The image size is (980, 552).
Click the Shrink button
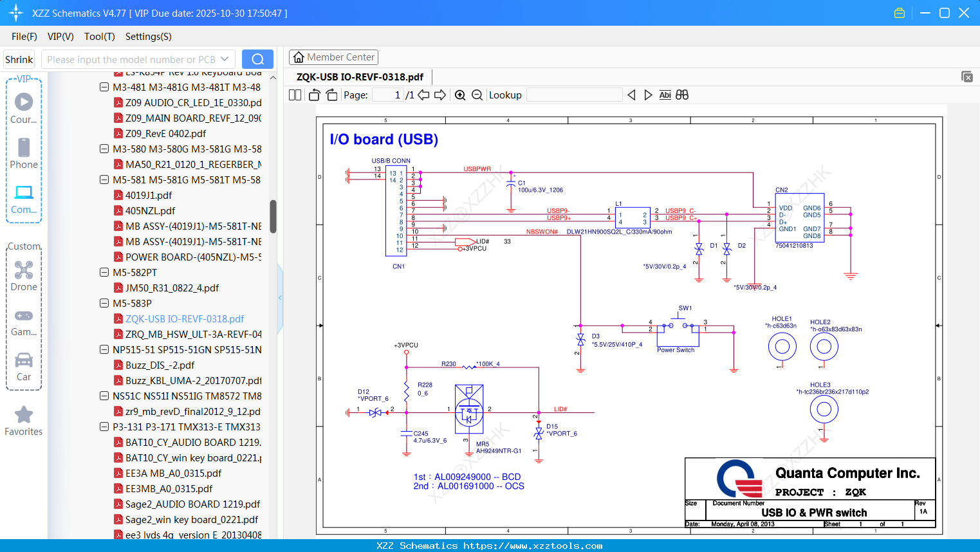(x=19, y=59)
